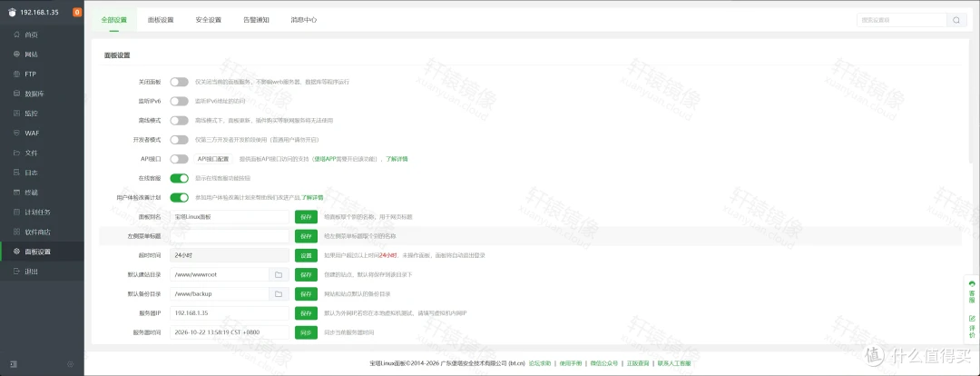Screen dimensions: 980x376
Task: Open the 使用手册 footer link
Action: [571, 363]
